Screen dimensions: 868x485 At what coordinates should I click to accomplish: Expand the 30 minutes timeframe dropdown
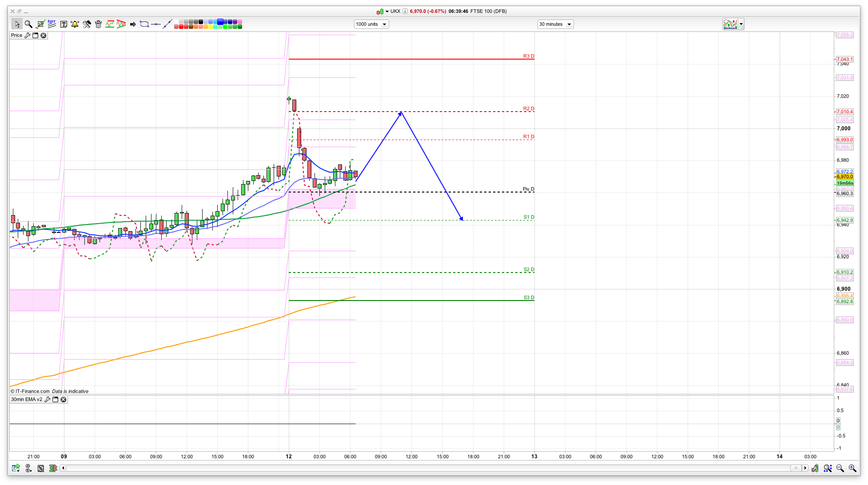(x=569, y=24)
